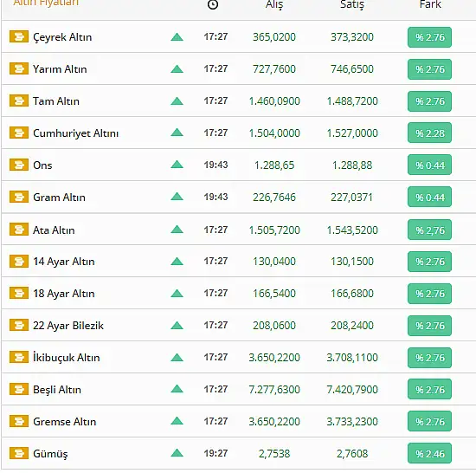Click the gold icon next to Ons
Image resolution: width=476 pixels, height=473 pixels.
coord(19,165)
